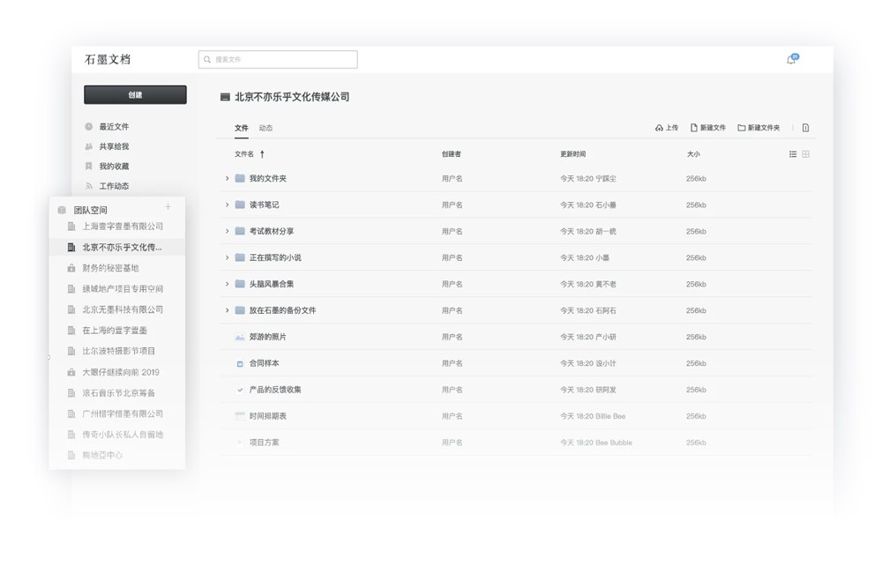Image resolution: width=882 pixels, height=588 pixels.
Task: Switch to grid view layout
Action: 806,154
